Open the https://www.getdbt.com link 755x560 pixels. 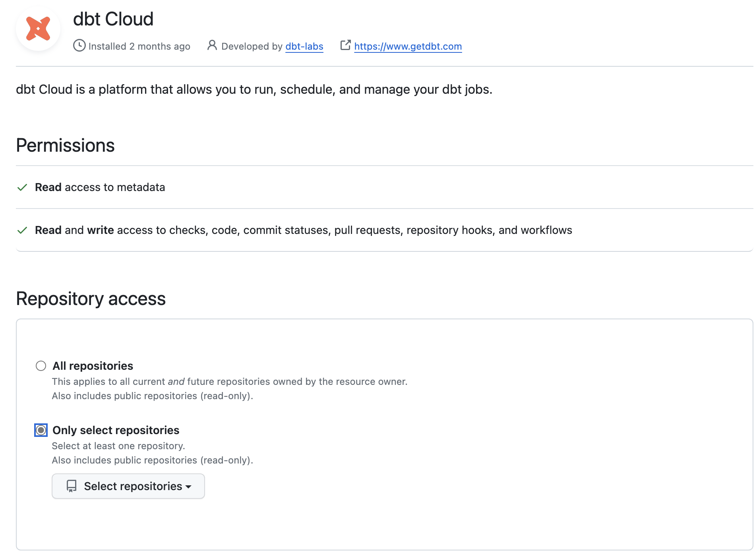(408, 46)
